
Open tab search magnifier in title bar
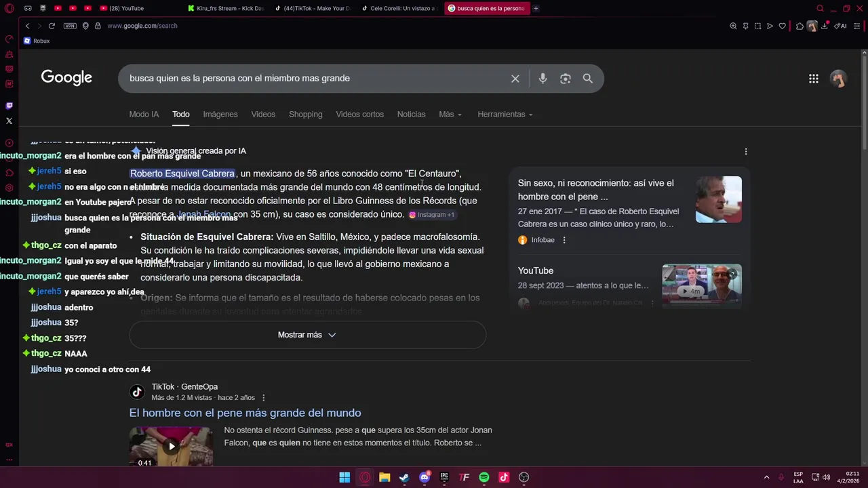pyautogui.click(x=820, y=8)
